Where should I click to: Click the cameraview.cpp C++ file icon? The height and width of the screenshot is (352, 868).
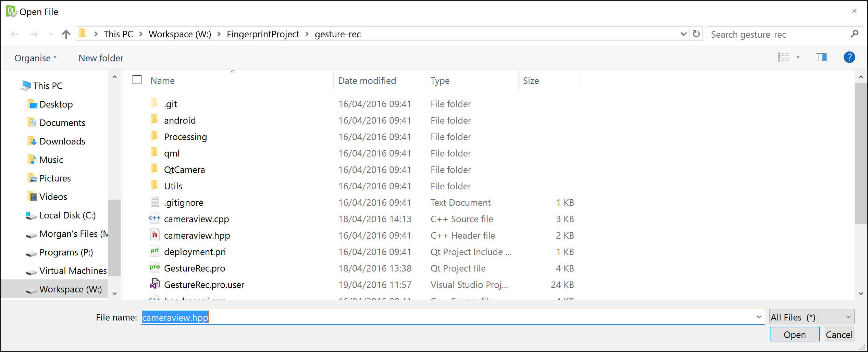(154, 219)
